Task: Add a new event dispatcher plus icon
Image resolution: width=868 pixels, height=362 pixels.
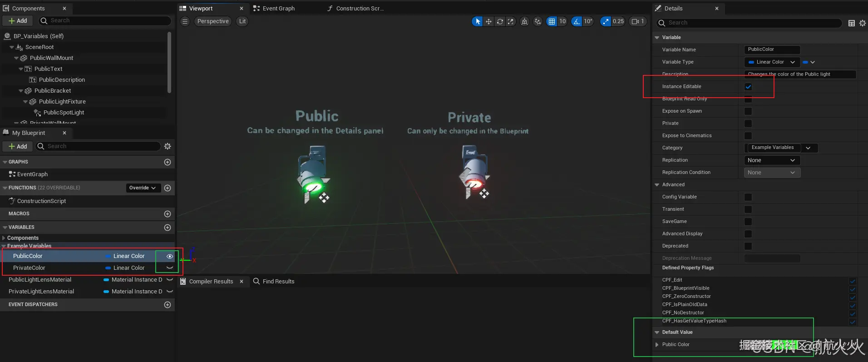Action: click(168, 305)
